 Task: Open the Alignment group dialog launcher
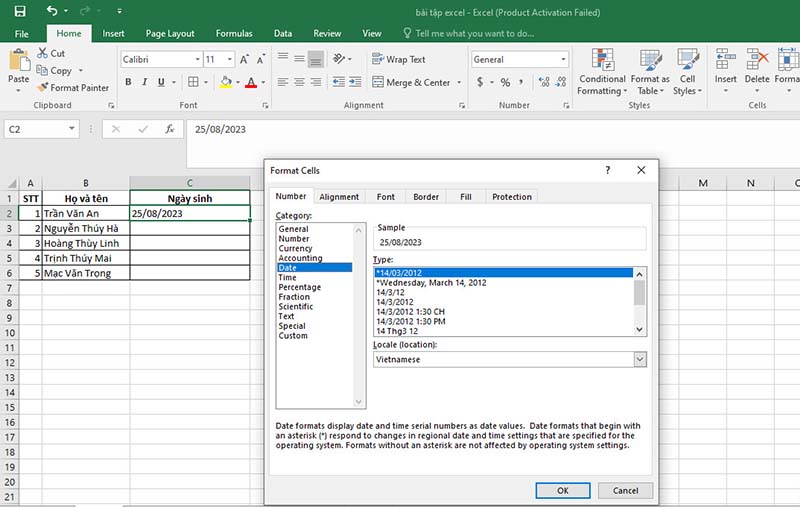point(462,106)
